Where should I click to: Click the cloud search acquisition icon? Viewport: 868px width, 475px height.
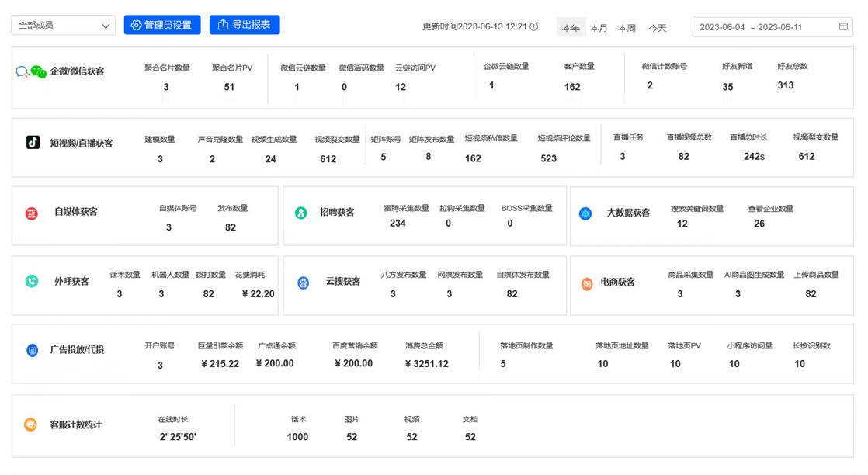(304, 283)
